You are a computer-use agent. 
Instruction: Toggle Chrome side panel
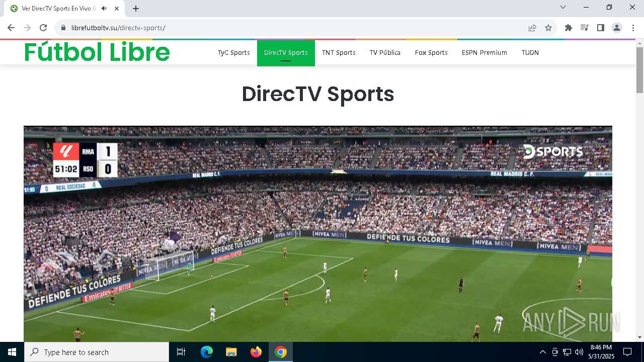click(601, 28)
